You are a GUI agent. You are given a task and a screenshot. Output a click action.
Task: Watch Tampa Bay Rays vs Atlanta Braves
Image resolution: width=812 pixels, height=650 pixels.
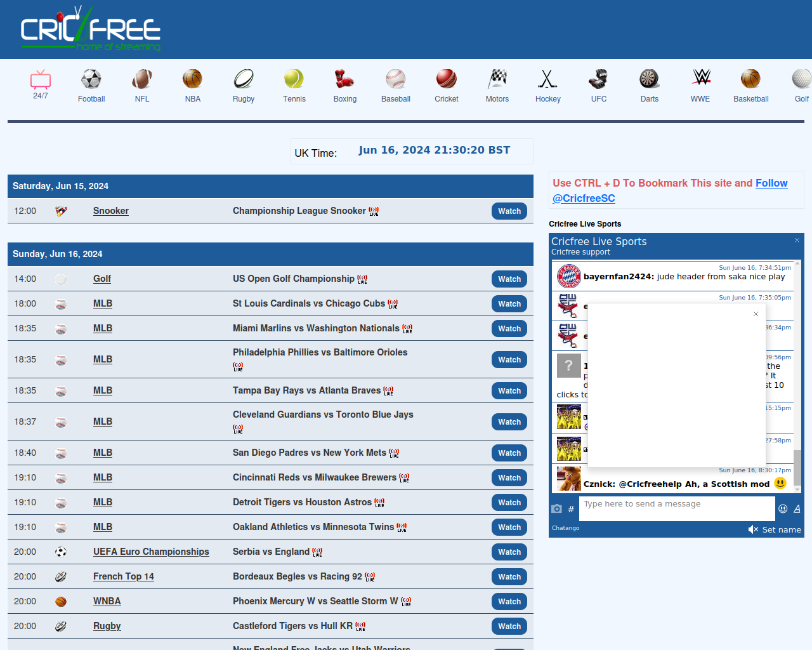click(x=509, y=391)
